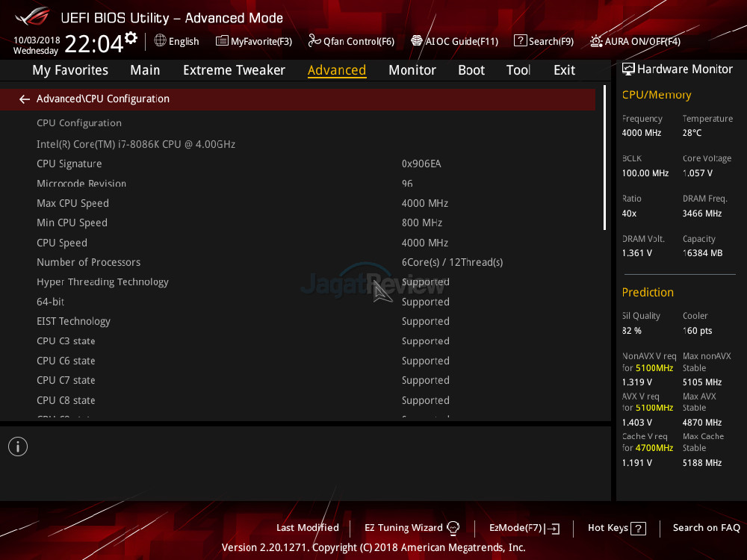Show Hot Keys list

(608, 528)
